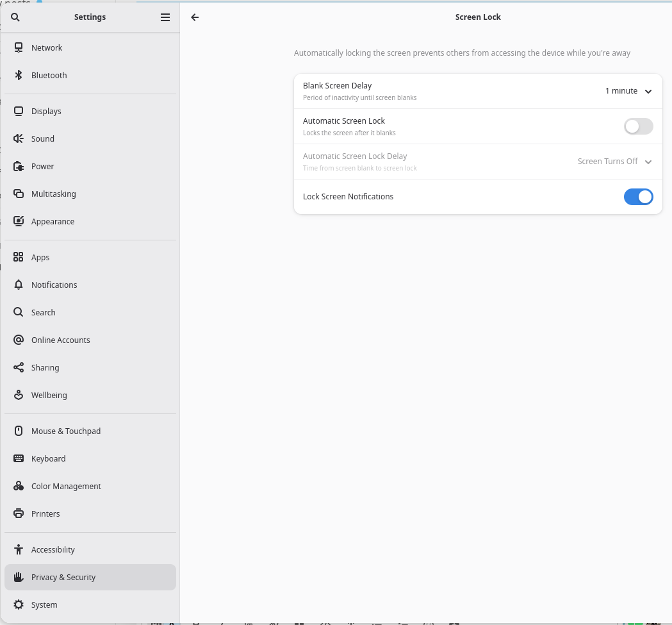Go back using the back arrow
The width and height of the screenshot is (672, 625).
(195, 17)
